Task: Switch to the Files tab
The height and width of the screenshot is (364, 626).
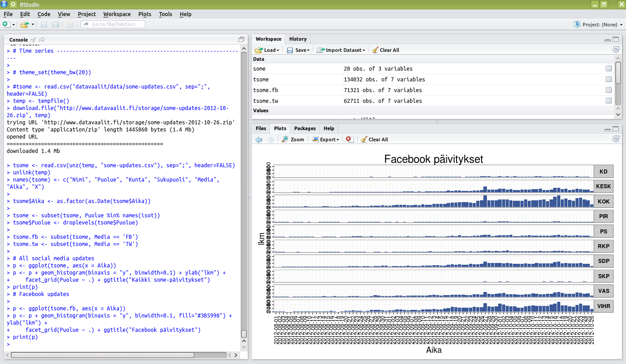Action: (261, 128)
